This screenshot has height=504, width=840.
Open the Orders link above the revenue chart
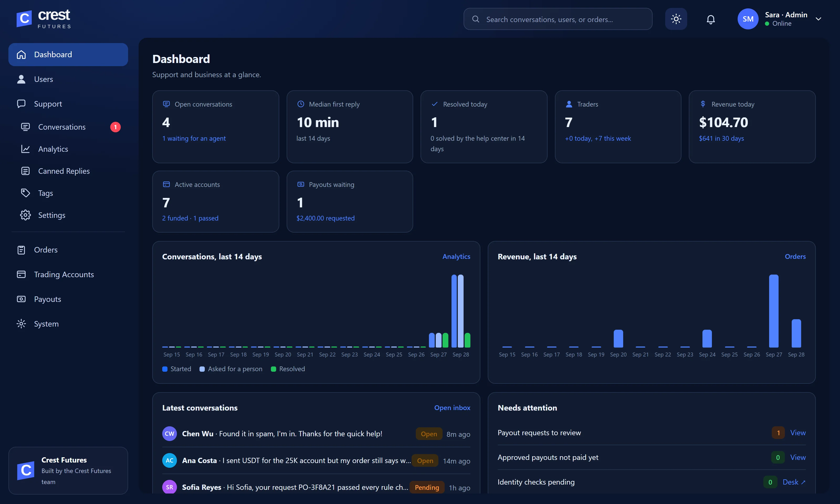[x=795, y=257]
